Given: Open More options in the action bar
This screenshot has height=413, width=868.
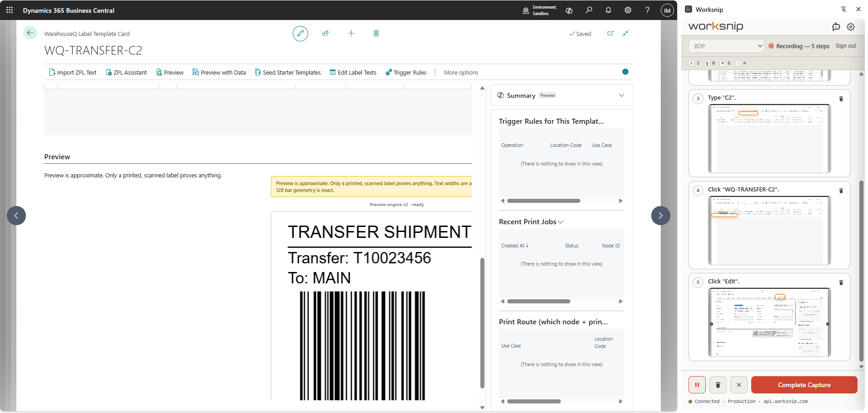Looking at the screenshot, I should 461,72.
